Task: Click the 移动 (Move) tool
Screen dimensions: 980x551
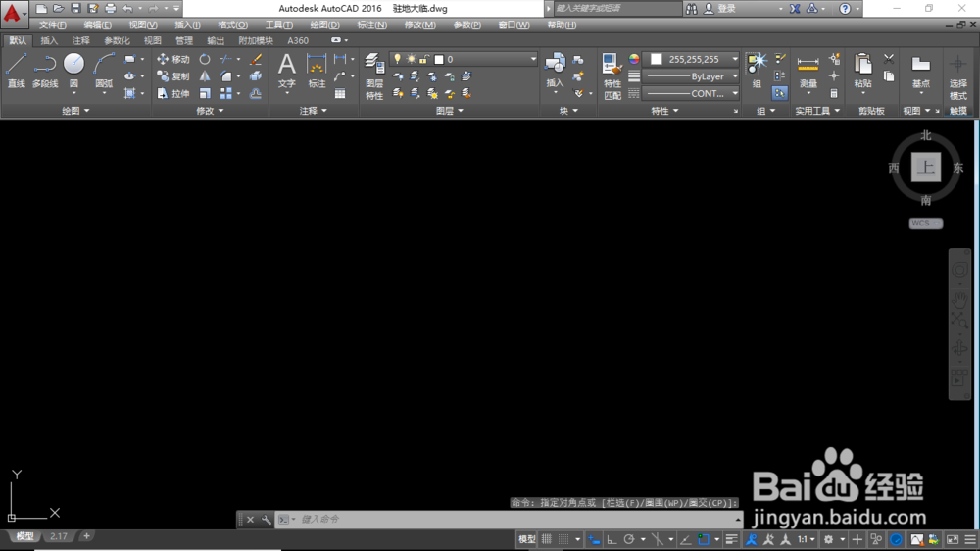Action: point(173,60)
